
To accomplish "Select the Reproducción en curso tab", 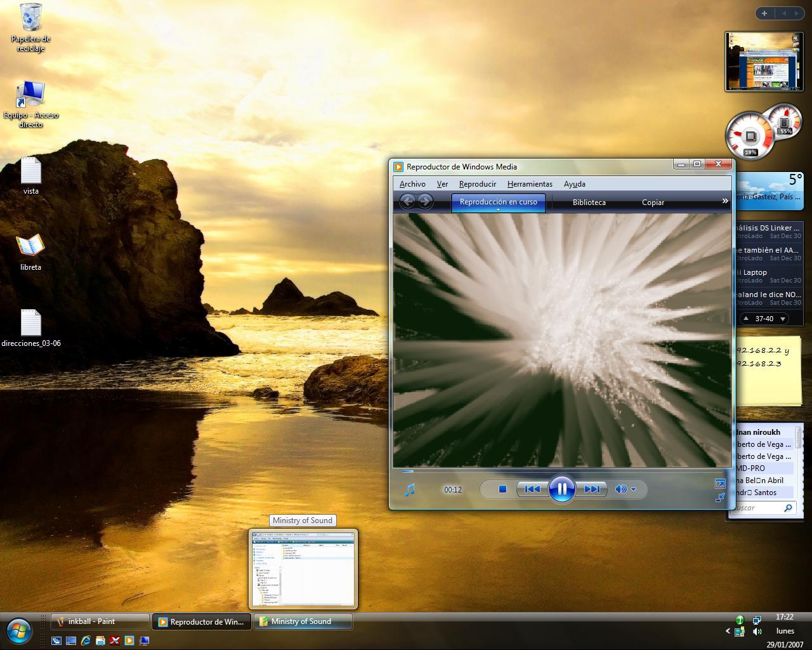I will [498, 202].
